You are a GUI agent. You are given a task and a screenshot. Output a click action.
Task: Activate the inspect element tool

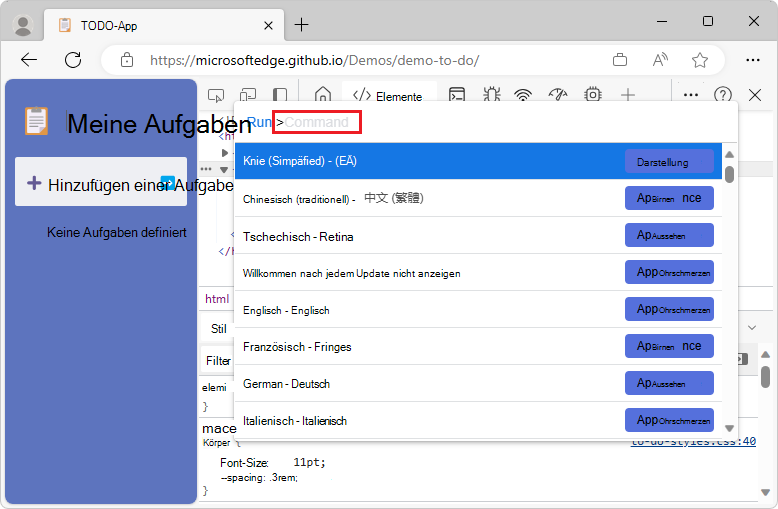click(216, 95)
